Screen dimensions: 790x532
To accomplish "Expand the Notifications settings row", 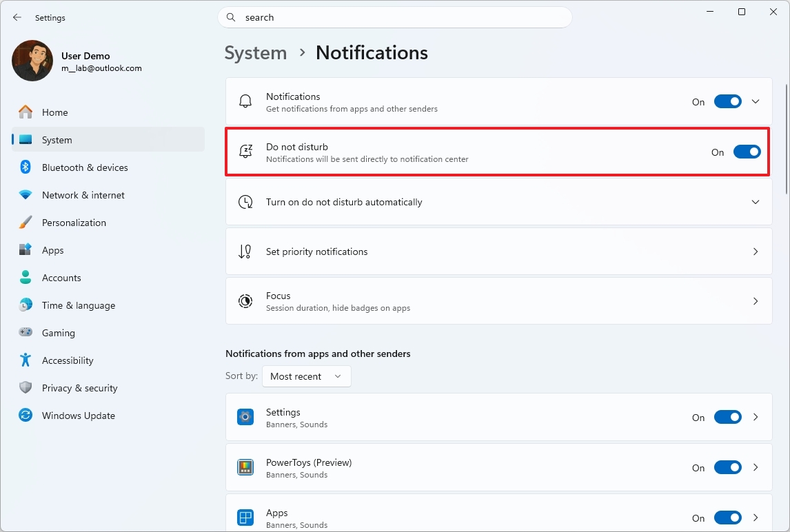I will [756, 101].
